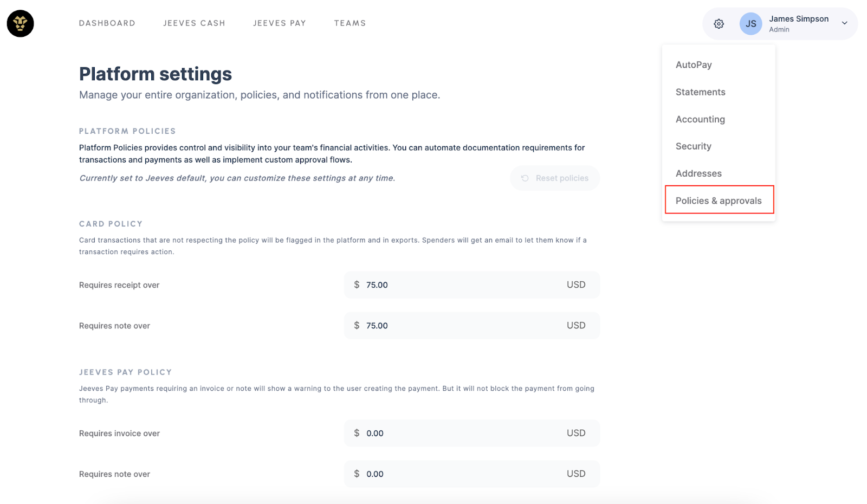Select Addresses from the dropdown menu
The width and height of the screenshot is (867, 504).
(x=698, y=173)
